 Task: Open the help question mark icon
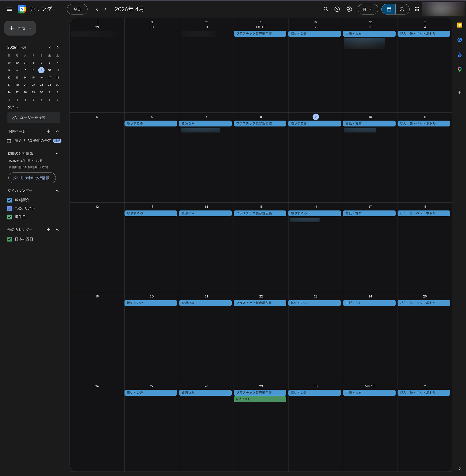coord(337,9)
